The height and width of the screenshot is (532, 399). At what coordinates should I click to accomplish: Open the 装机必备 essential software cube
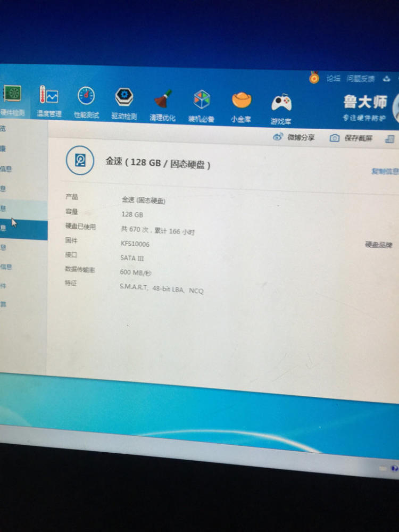pos(201,106)
